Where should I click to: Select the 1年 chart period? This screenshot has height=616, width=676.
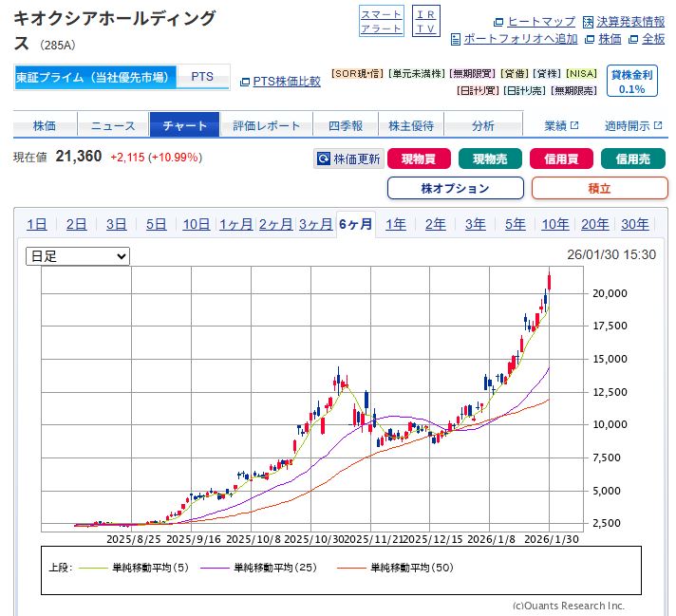pos(395,225)
